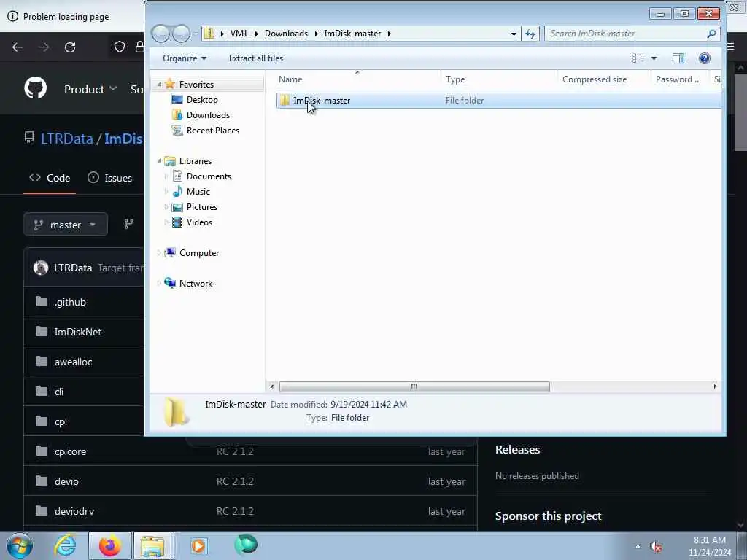Launch Internet Explorer from taskbar
The image size is (747, 560).
[65, 545]
